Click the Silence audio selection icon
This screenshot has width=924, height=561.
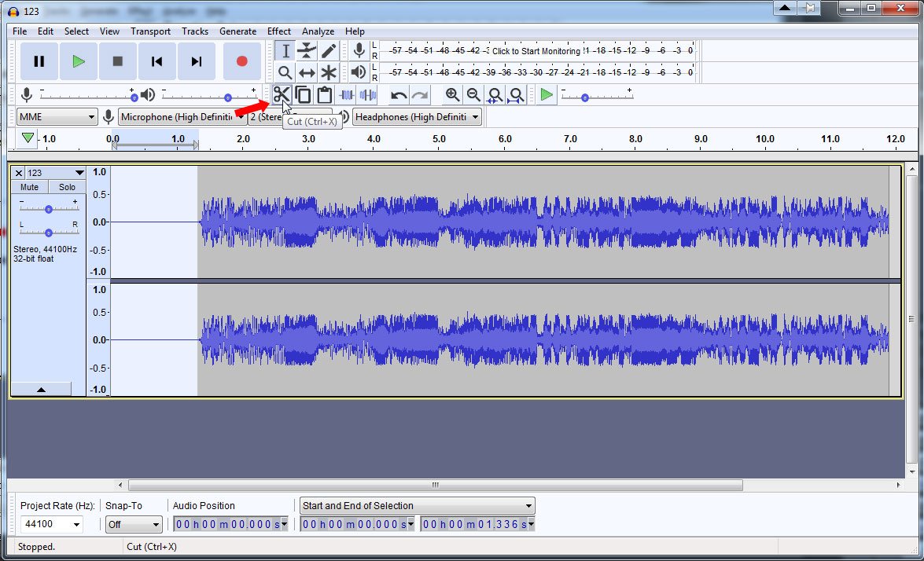pos(368,95)
